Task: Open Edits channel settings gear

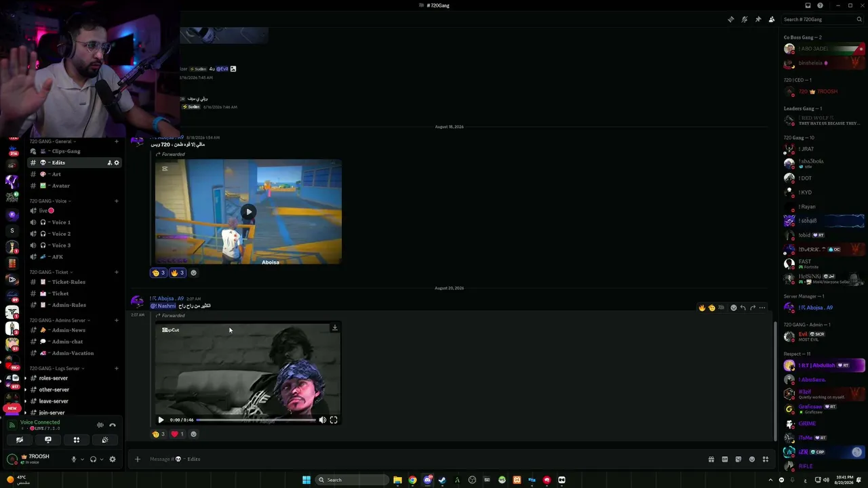Action: 117,163
